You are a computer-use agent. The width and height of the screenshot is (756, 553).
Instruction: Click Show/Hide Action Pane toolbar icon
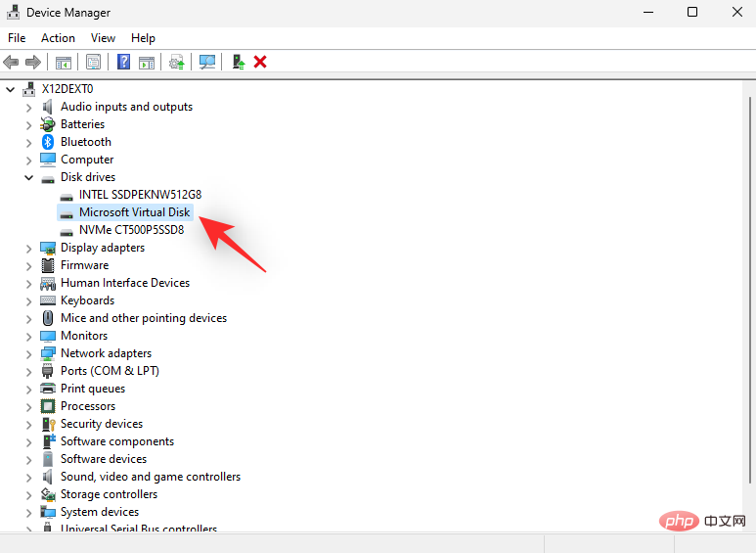[x=147, y=62]
